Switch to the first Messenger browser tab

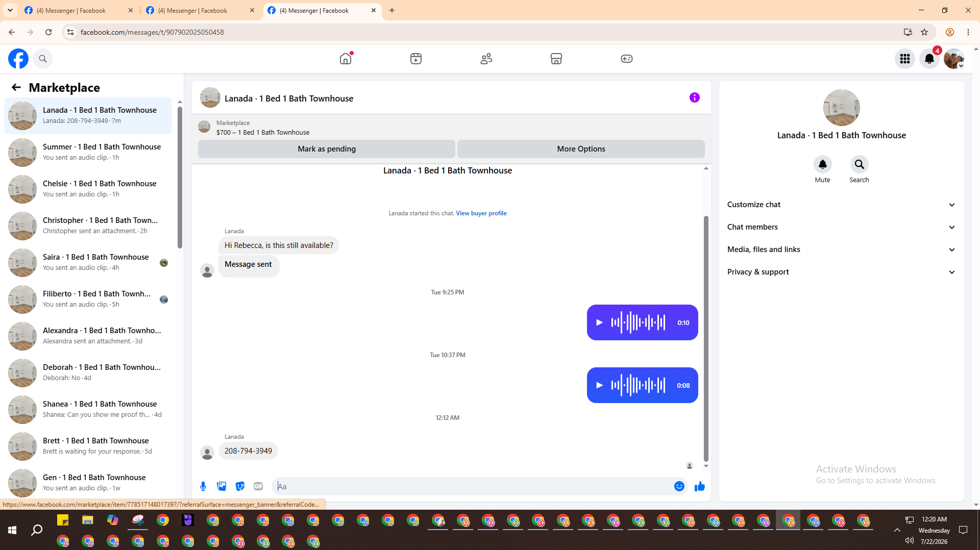(79, 10)
